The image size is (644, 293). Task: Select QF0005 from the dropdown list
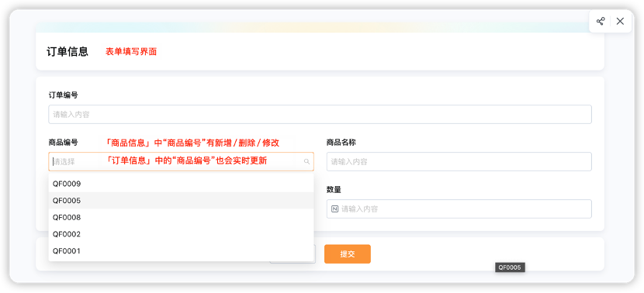[x=181, y=201]
